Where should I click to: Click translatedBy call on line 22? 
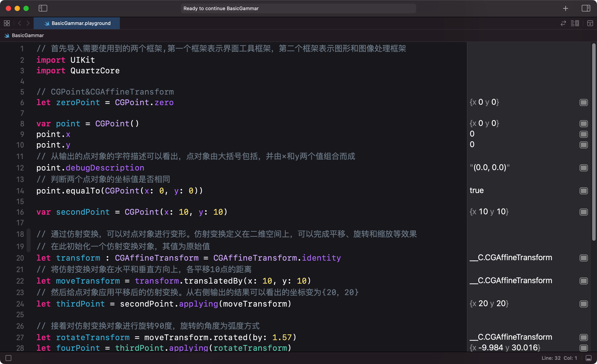click(213, 281)
